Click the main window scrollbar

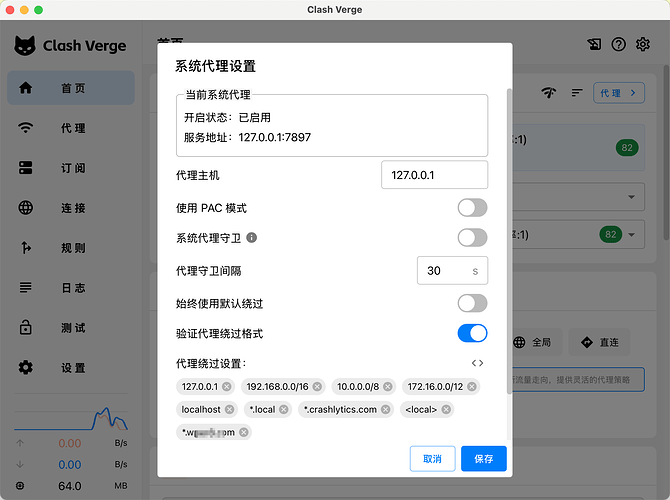pos(666,152)
